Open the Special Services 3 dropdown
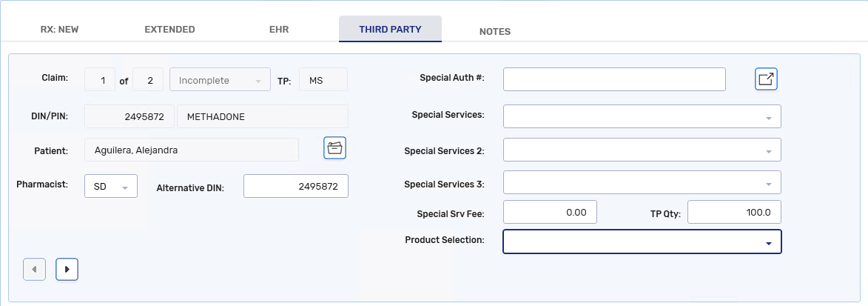This screenshot has width=868, height=306. coord(642,182)
